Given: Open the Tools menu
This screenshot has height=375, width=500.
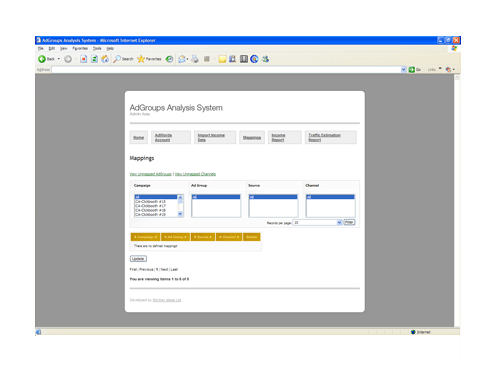Looking at the screenshot, I should 97,49.
